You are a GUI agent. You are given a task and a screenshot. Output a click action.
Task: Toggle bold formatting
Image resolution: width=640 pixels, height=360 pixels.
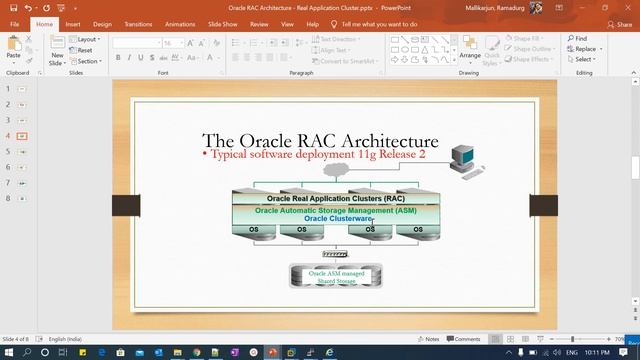coord(118,58)
